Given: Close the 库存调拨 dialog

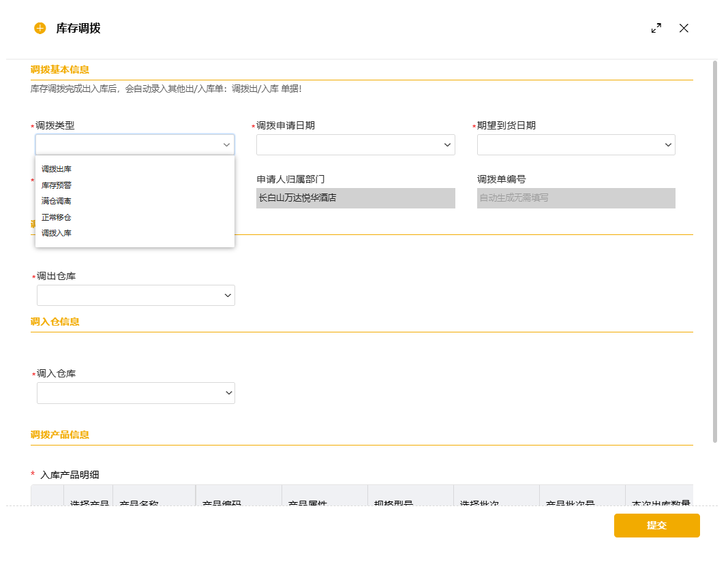Looking at the screenshot, I should [x=684, y=28].
